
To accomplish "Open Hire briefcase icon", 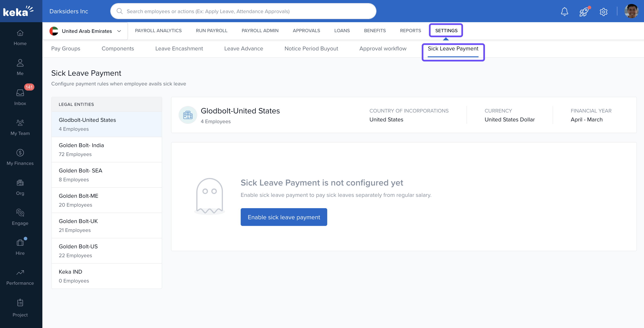I will 20,247.
